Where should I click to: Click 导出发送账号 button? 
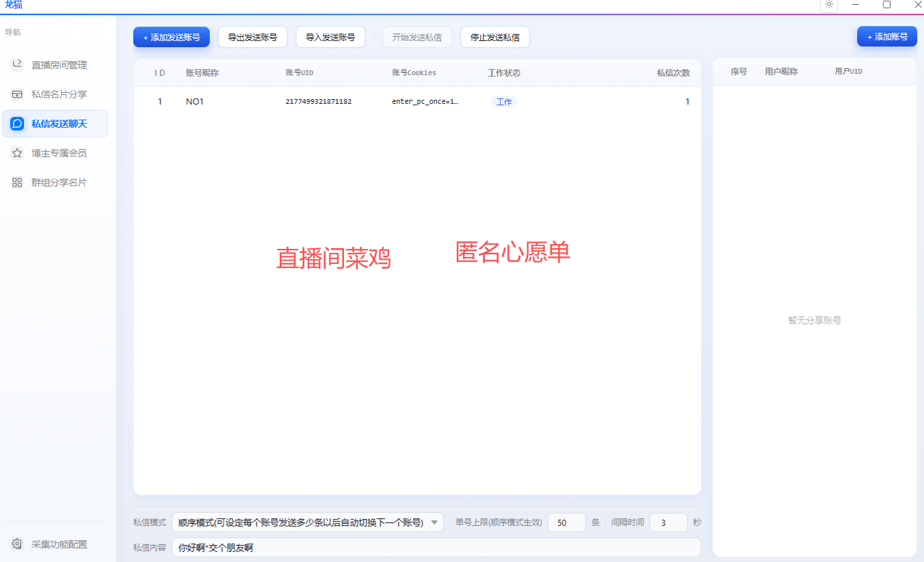point(252,37)
